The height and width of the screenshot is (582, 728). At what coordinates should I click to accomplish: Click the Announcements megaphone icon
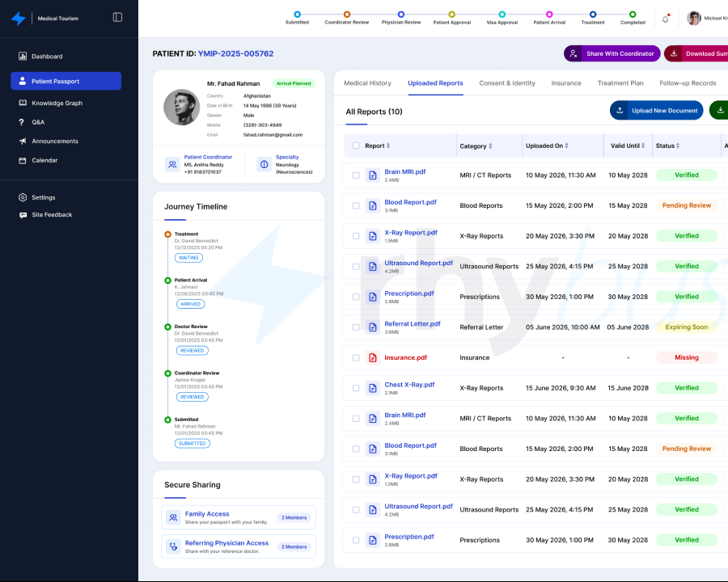click(23, 141)
